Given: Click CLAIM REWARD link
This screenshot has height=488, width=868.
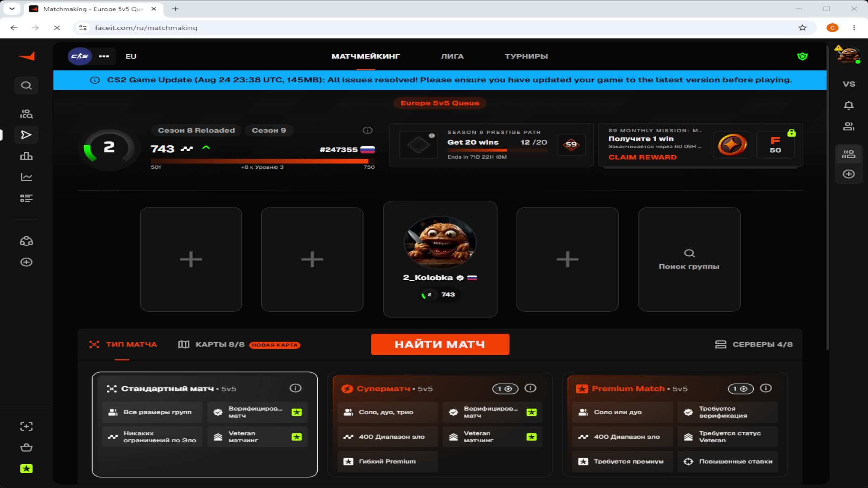Looking at the screenshot, I should tap(643, 157).
